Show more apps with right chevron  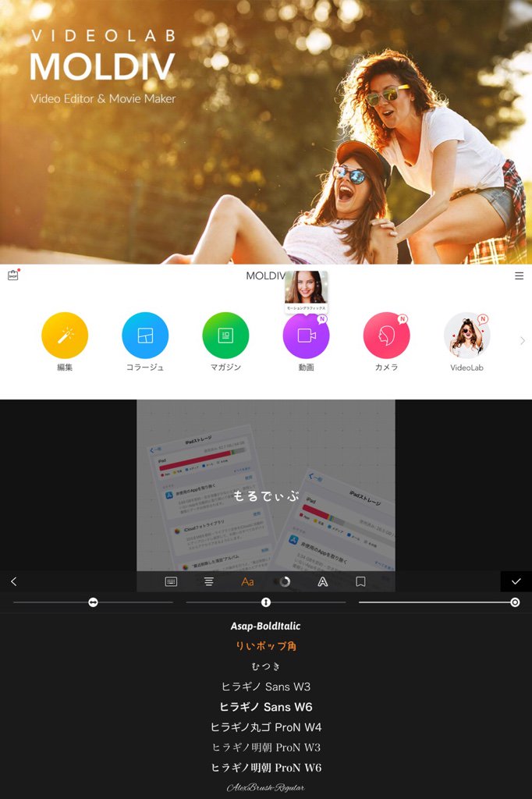point(523,340)
